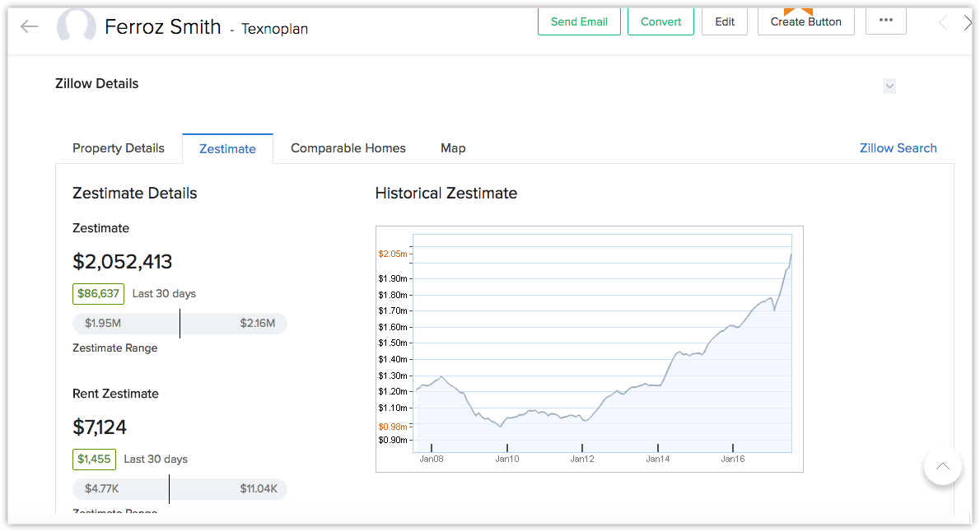Open the Comparable Homes tab
The width and height of the screenshot is (980, 532).
point(348,148)
